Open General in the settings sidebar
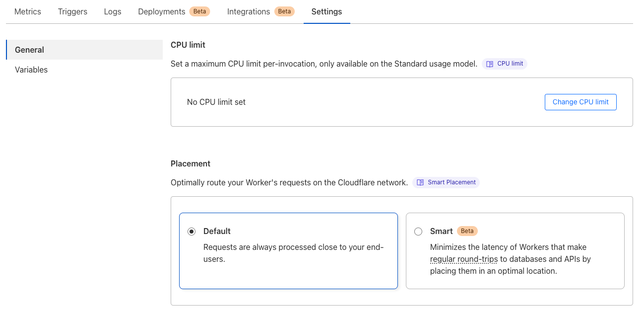Screen dimensions: 644x314 pos(84,50)
